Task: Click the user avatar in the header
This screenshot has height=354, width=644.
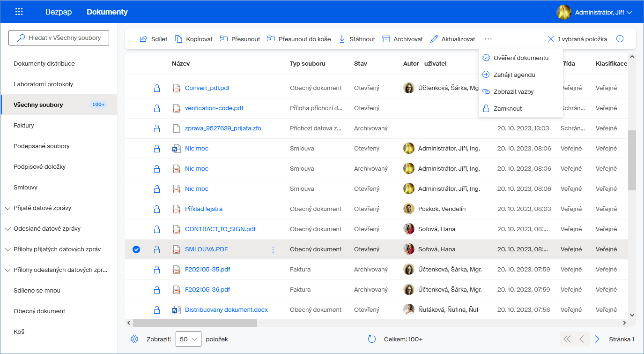Action: pyautogui.click(x=563, y=12)
